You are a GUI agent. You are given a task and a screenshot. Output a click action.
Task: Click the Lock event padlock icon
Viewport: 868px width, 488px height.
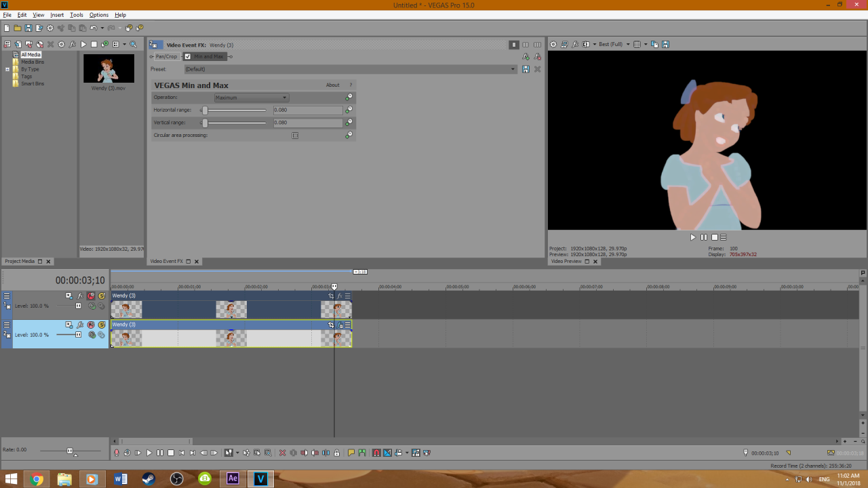336,453
